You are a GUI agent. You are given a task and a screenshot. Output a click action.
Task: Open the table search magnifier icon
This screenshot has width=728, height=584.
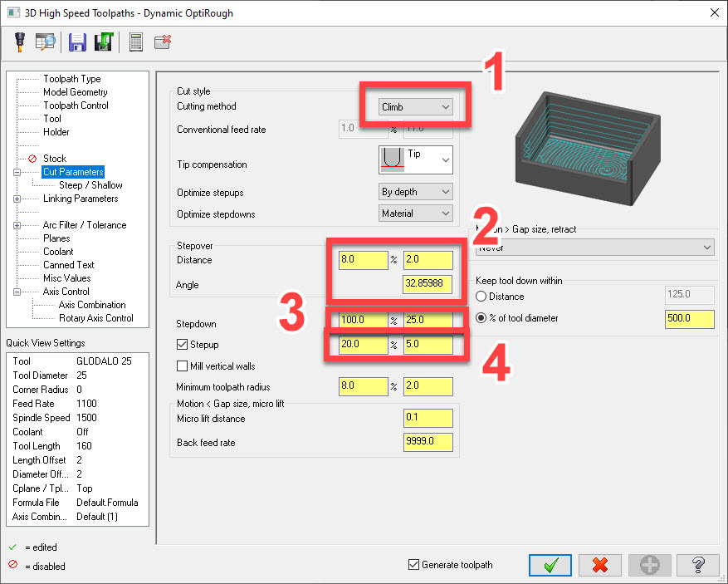coord(45,42)
